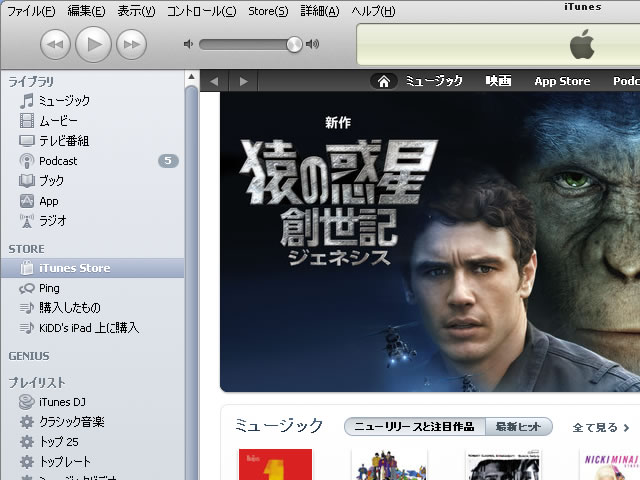Click the 猿の惑星 創世記 movie banner
This screenshot has width=640, height=480.
click(x=430, y=242)
